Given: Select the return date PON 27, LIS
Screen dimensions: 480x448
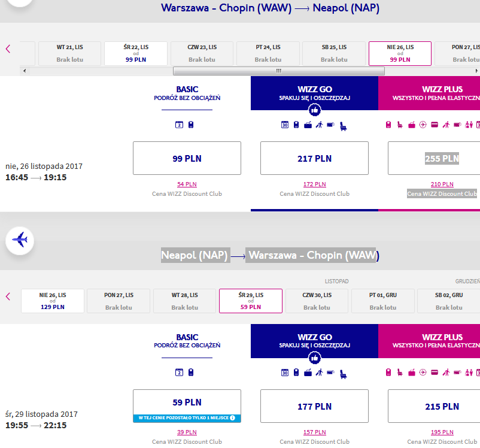Looking at the screenshot, I should [x=119, y=301].
